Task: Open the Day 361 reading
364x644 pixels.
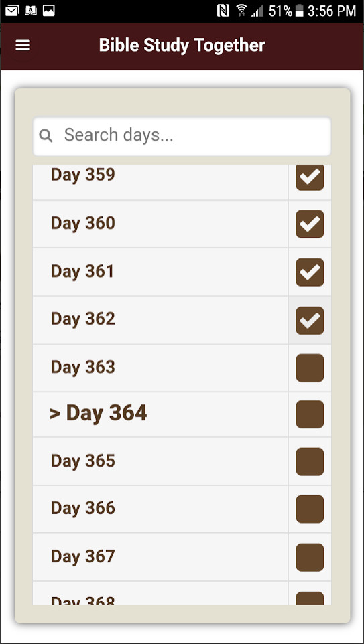Action: click(x=160, y=272)
